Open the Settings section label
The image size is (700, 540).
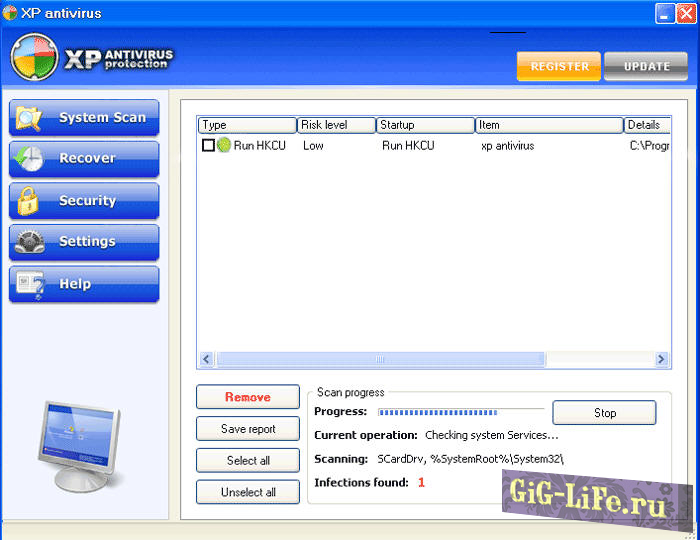tap(87, 242)
